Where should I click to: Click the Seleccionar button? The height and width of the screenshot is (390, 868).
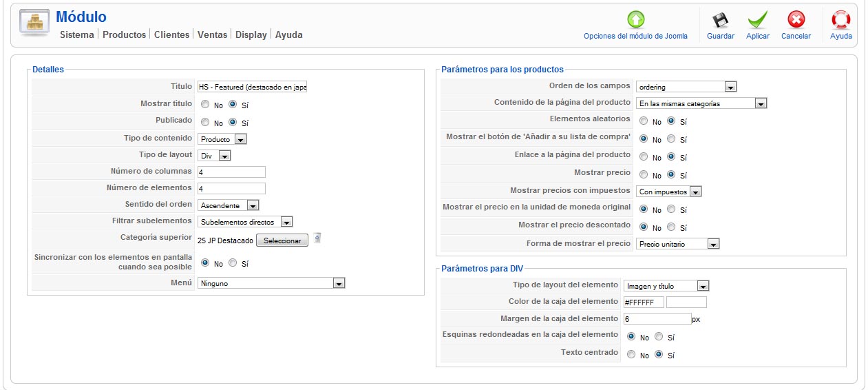[282, 240]
